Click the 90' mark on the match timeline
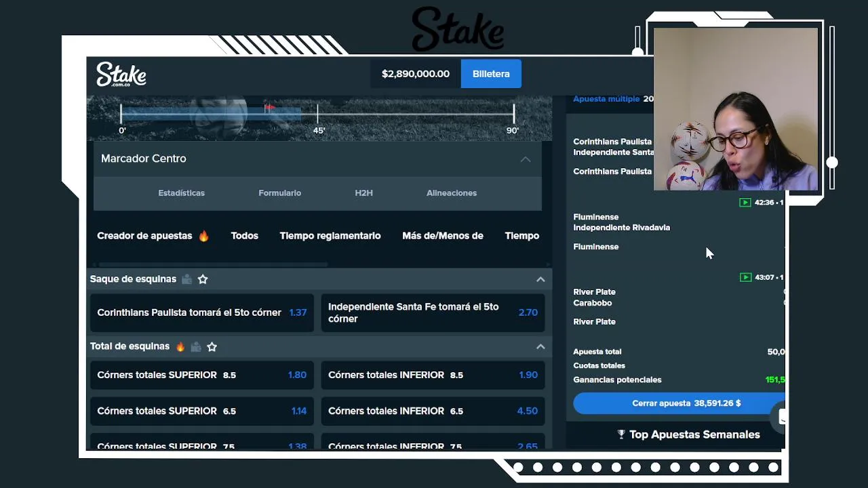The width and height of the screenshot is (868, 488). point(513,130)
